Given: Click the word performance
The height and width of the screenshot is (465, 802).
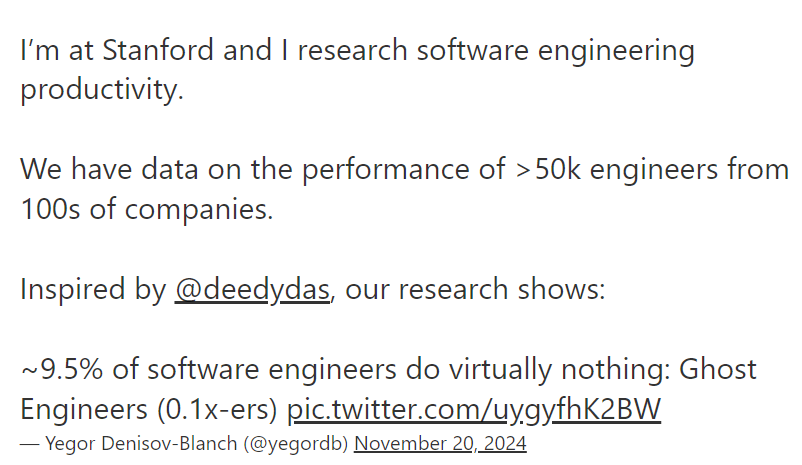Looking at the screenshot, I should (x=381, y=169).
